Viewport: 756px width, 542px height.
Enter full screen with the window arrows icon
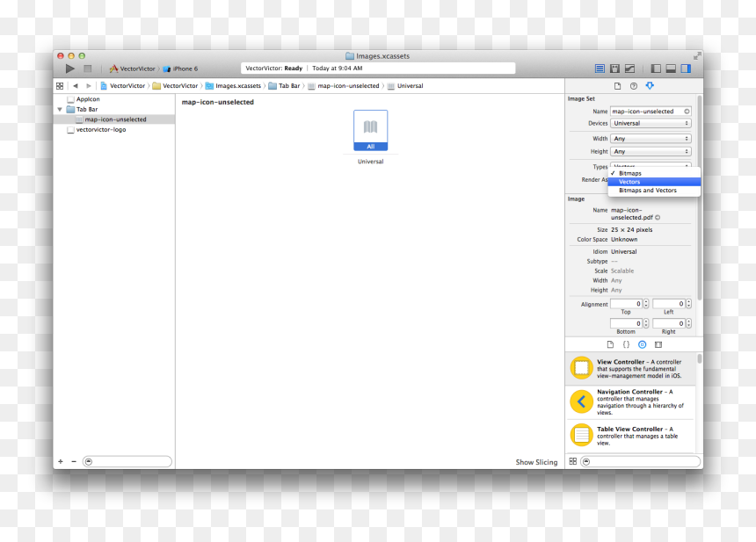coord(697,56)
